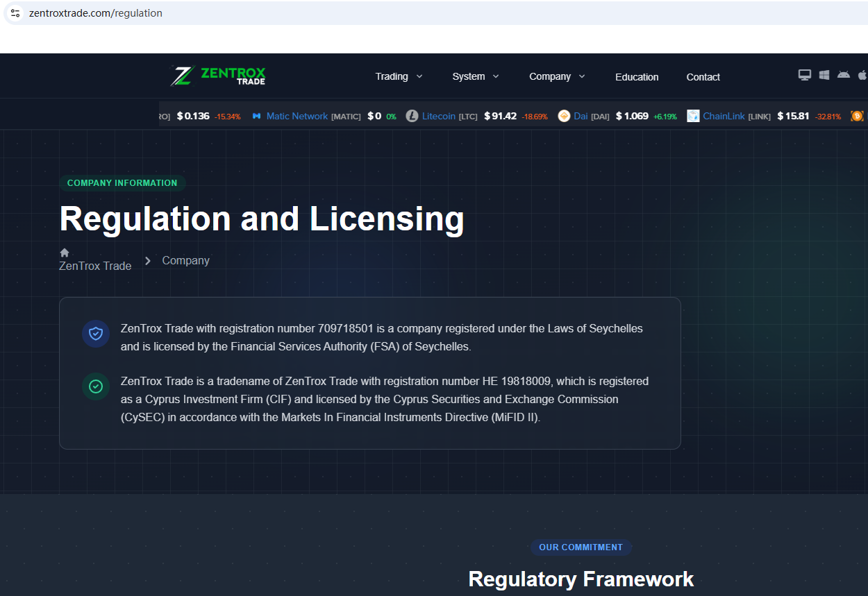Click the -15.34% ticker change value
This screenshot has height=596, width=868.
click(228, 117)
